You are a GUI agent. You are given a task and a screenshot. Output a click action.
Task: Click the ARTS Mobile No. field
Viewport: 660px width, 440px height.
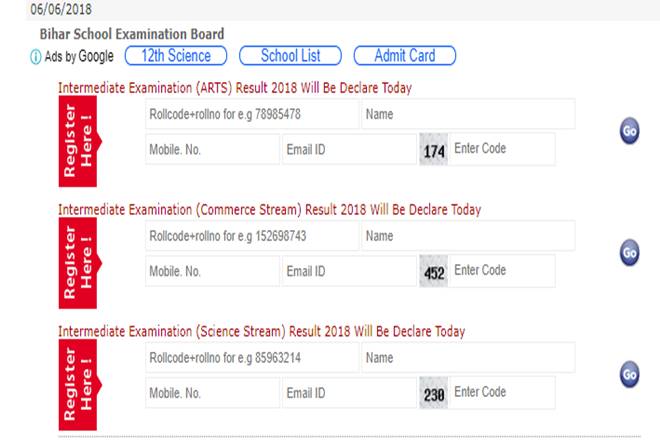click(211, 150)
